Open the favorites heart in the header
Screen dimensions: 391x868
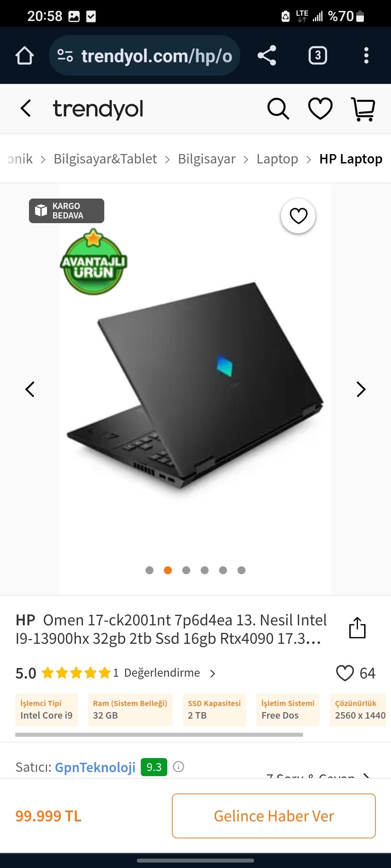click(320, 109)
